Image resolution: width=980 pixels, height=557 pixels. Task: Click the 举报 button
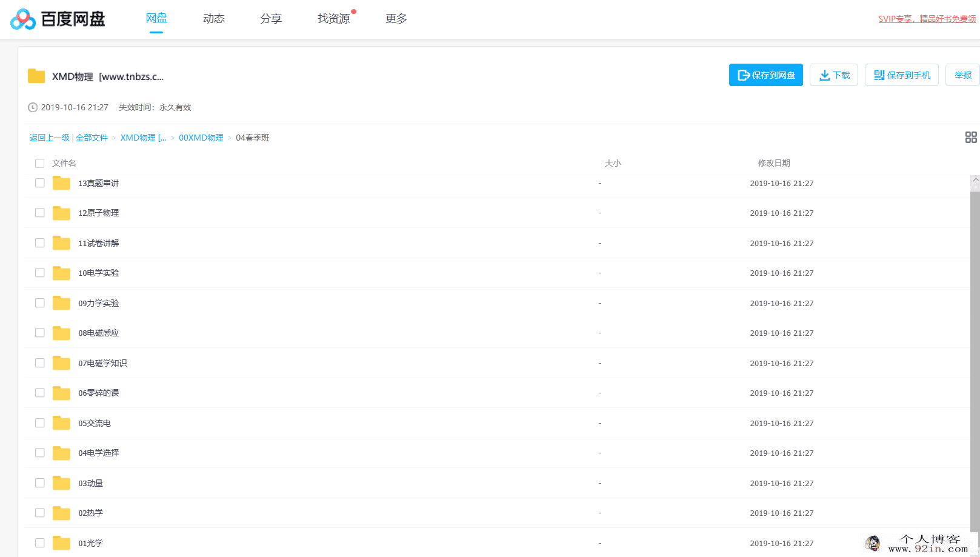pos(963,75)
